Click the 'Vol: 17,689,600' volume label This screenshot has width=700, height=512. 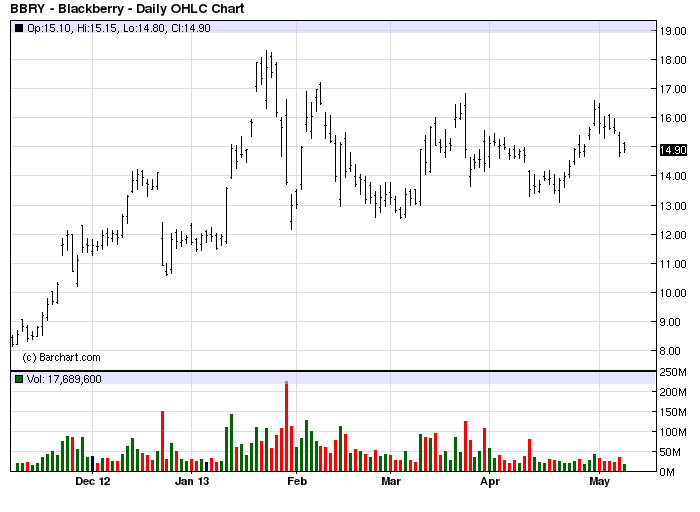click(x=64, y=379)
